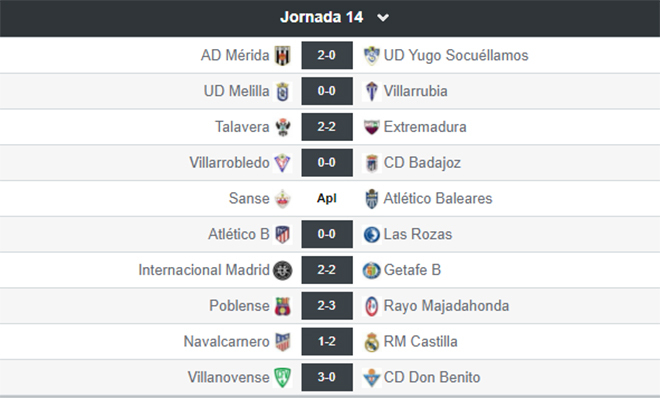Click the RM Castilla crest icon
This screenshot has height=398, width=660.
tap(371, 342)
